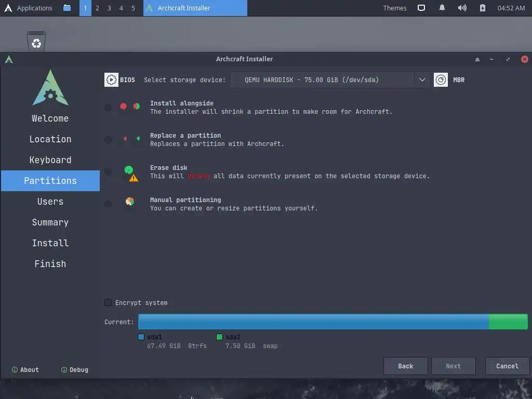Image resolution: width=532 pixels, height=399 pixels.
Task: Click the Archcraft Installer taskbar entry
Action: click(195, 8)
